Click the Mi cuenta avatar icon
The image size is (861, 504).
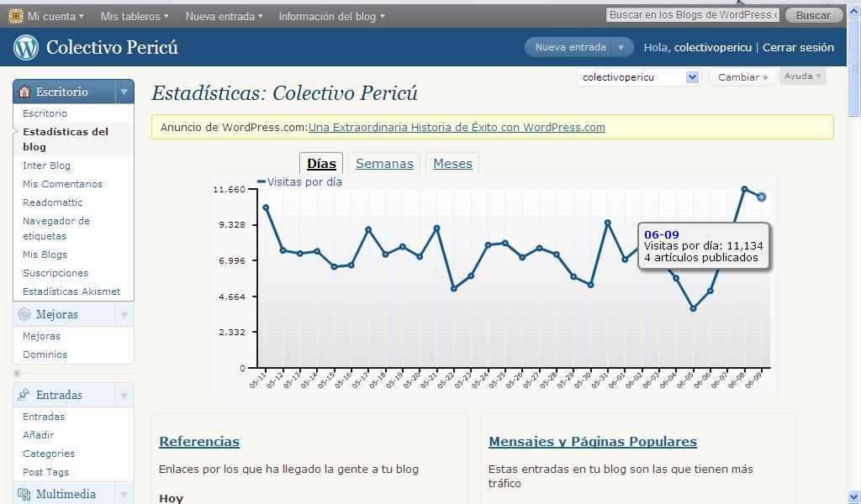(x=15, y=16)
